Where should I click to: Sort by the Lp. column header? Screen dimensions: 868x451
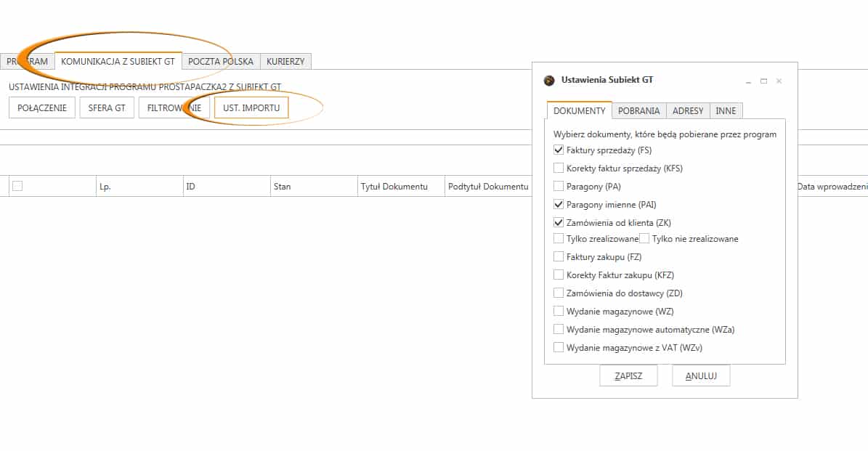click(139, 187)
